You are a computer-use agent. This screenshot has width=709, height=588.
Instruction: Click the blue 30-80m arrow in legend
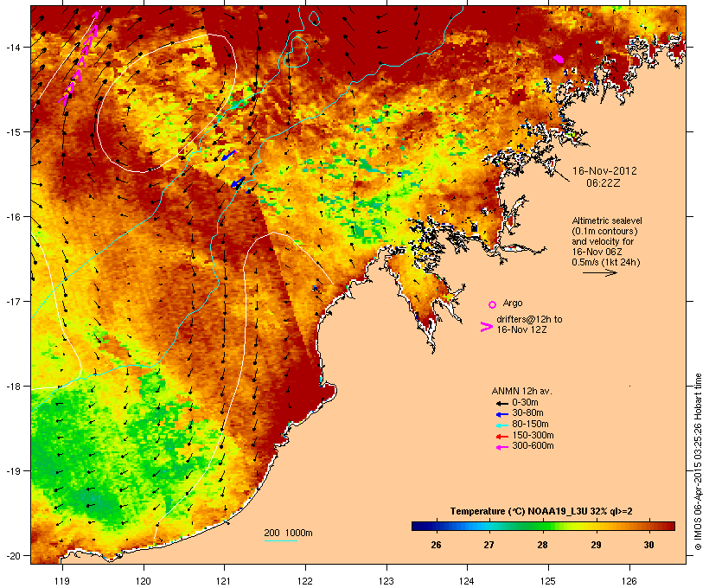501,414
